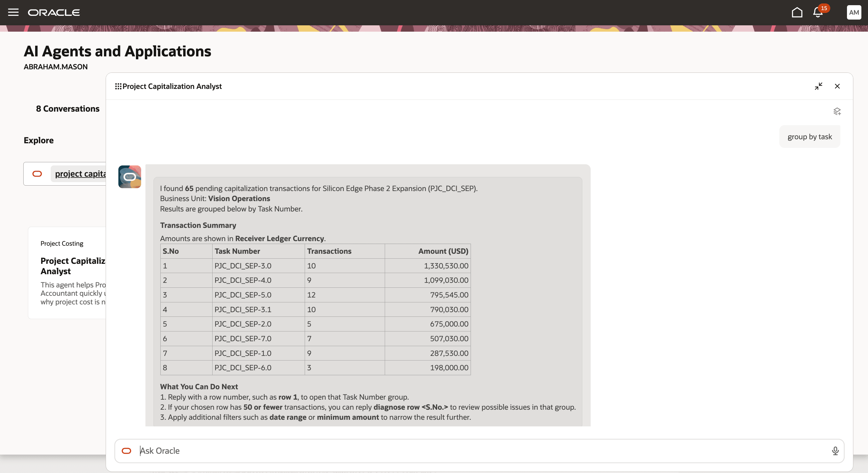Screen dimensions: 868x473
Task: Select the PJC_DCI_SEP-3.1 task cell
Action: pyautogui.click(x=258, y=309)
